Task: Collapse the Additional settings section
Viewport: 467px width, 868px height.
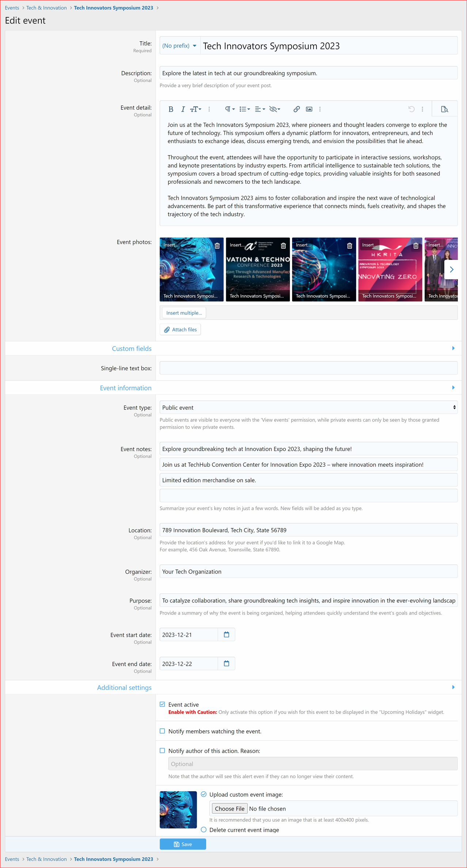Action: (453, 687)
